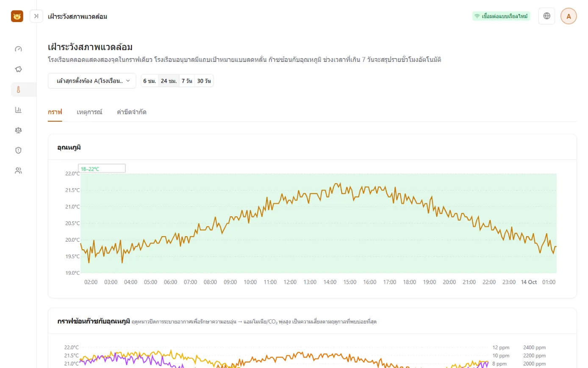Click the gas chart note starting with ฤดูหนาว
Image resolution: width=588 pixels, height=368 pixels.
[x=254, y=322]
